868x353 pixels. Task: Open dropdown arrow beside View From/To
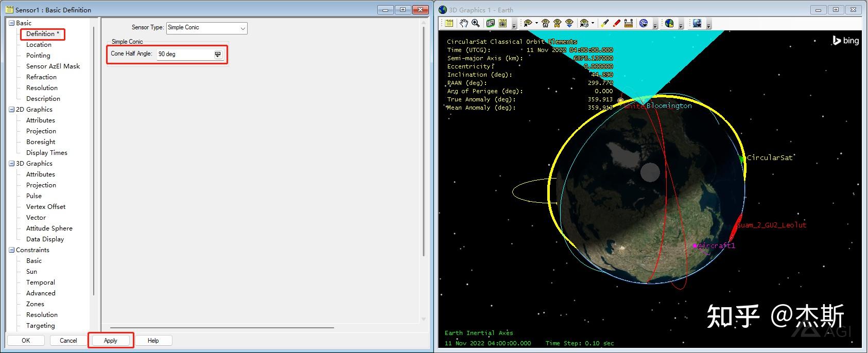pyautogui.click(x=536, y=23)
